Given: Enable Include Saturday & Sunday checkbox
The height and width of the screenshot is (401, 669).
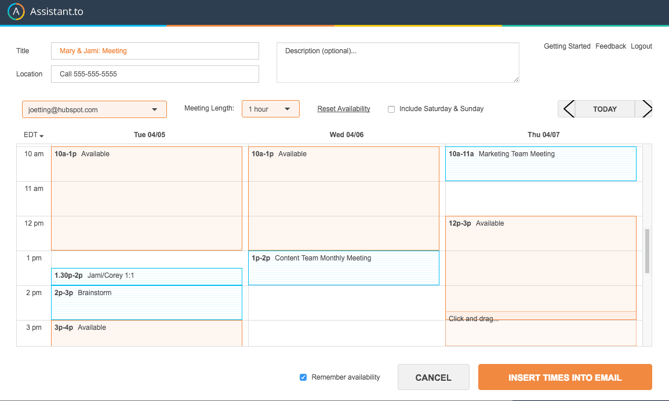Looking at the screenshot, I should [391, 109].
